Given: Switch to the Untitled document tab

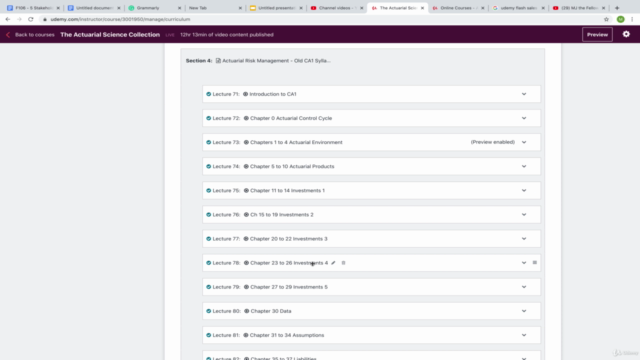Looking at the screenshot, I should tap(93, 8).
